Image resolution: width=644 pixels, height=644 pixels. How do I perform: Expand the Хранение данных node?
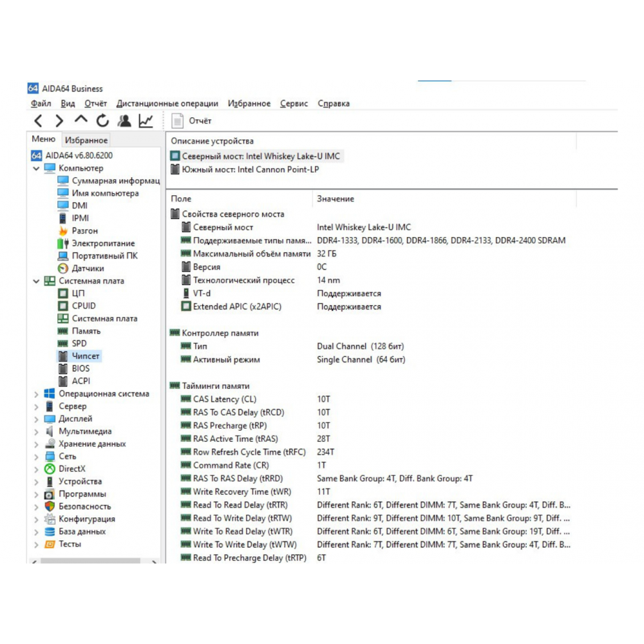pos(36,444)
